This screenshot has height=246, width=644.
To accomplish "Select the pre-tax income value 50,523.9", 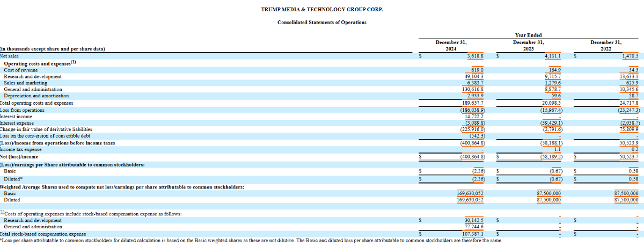I will pyautogui.click(x=628, y=143).
